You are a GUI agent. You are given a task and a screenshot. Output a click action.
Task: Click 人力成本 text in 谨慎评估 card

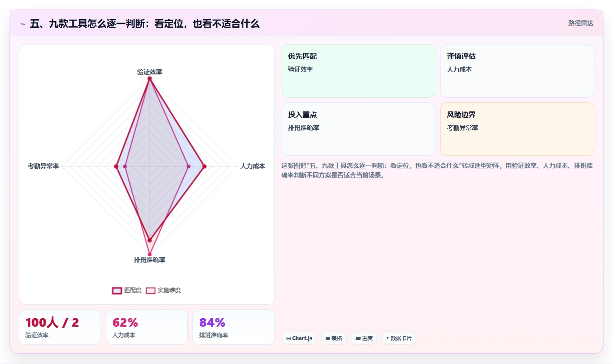[x=459, y=69]
